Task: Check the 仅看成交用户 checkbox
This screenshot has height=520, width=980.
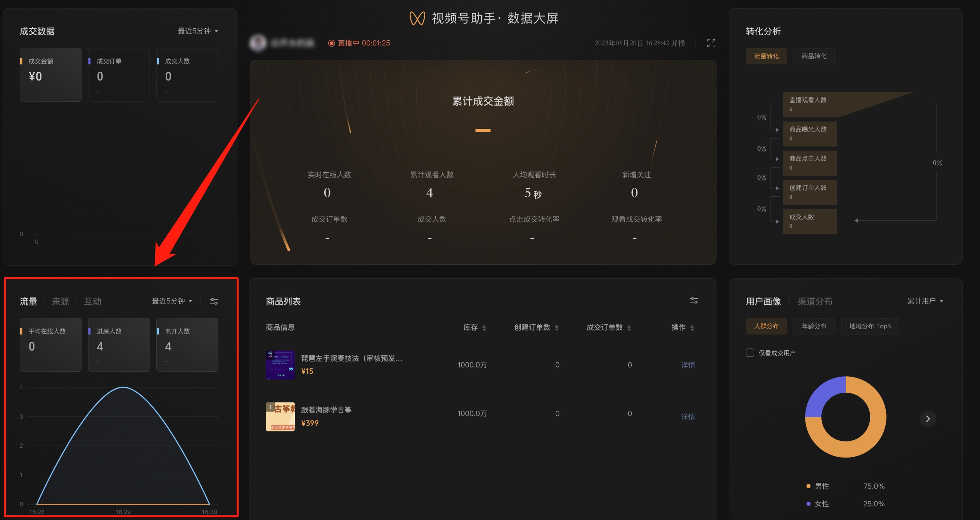Action: tap(750, 353)
